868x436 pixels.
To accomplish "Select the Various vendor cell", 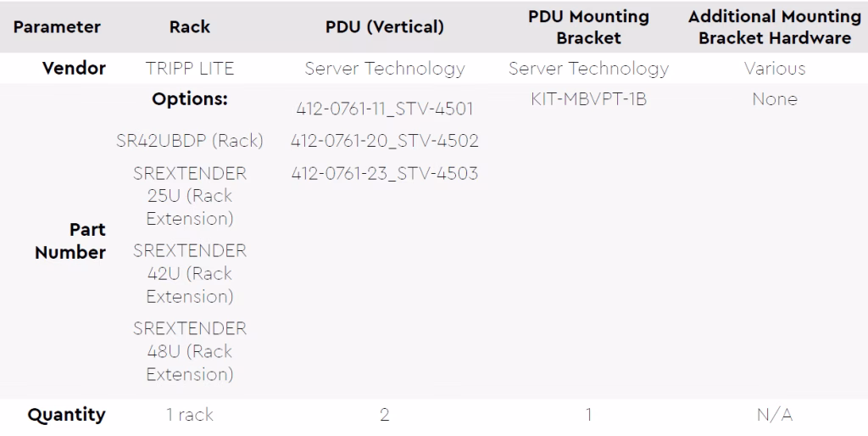I will coord(775,68).
